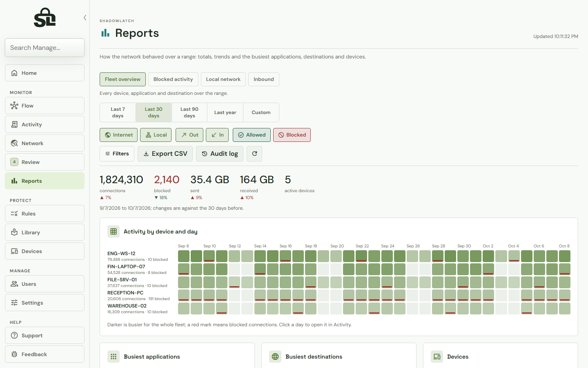Select the Last 30 days range
This screenshot has height=368, width=588.
click(154, 112)
